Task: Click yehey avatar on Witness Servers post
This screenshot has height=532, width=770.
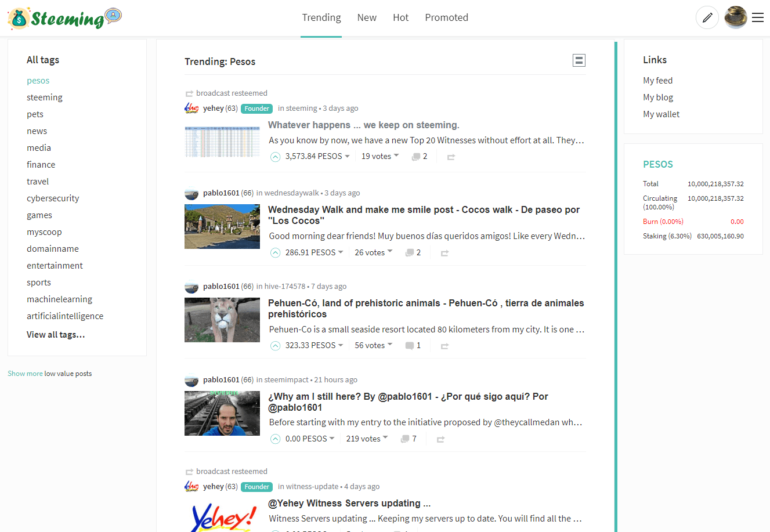Action: tap(191, 487)
